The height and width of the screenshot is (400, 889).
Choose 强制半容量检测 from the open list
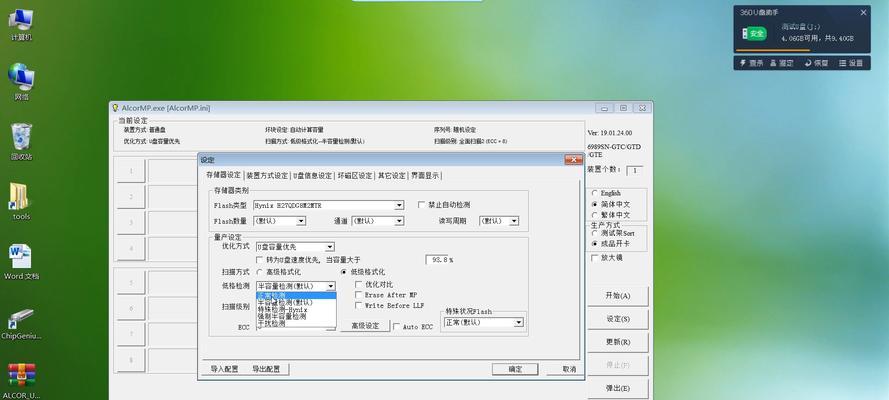[296, 317]
